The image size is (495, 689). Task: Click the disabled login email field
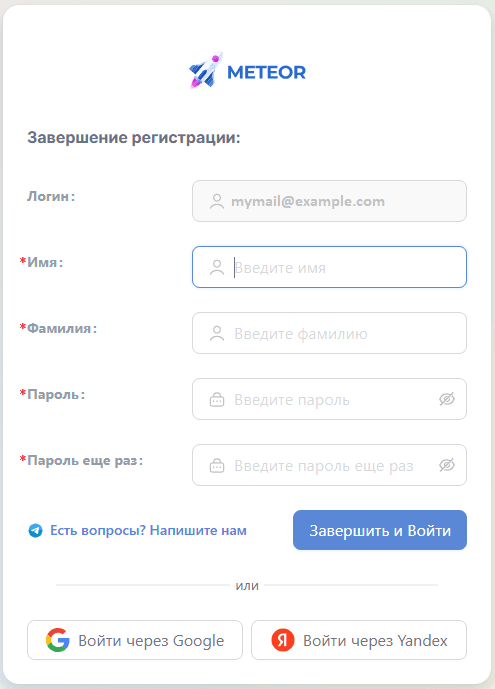pos(329,201)
